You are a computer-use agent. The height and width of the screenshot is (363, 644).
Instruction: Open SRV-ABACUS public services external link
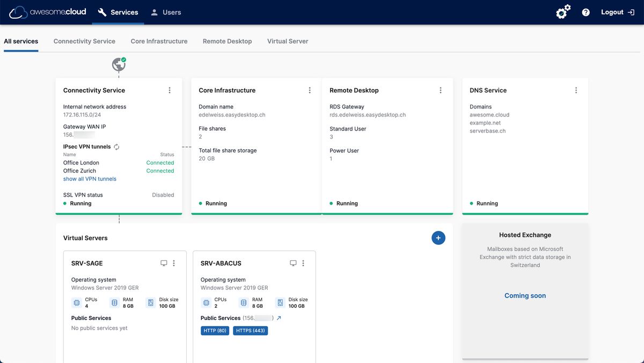pyautogui.click(x=279, y=318)
